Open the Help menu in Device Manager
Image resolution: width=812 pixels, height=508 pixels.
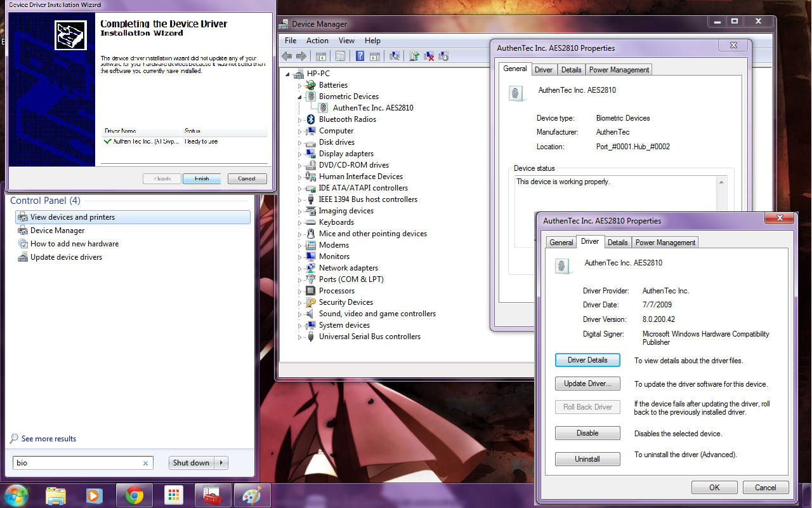click(372, 41)
